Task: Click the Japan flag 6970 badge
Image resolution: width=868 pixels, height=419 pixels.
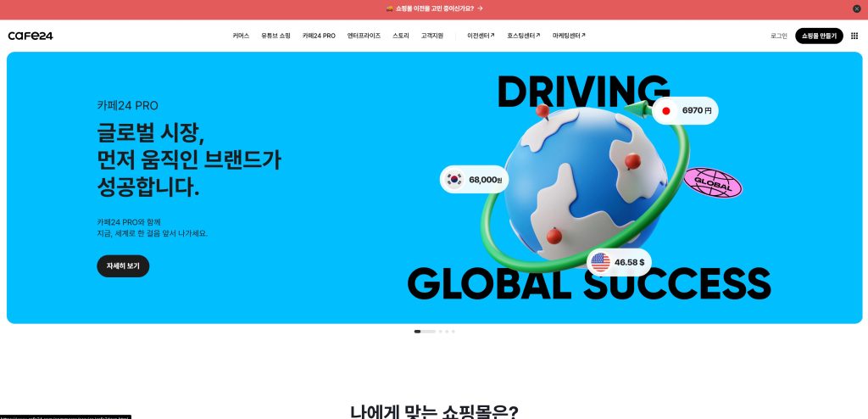Action: click(685, 110)
